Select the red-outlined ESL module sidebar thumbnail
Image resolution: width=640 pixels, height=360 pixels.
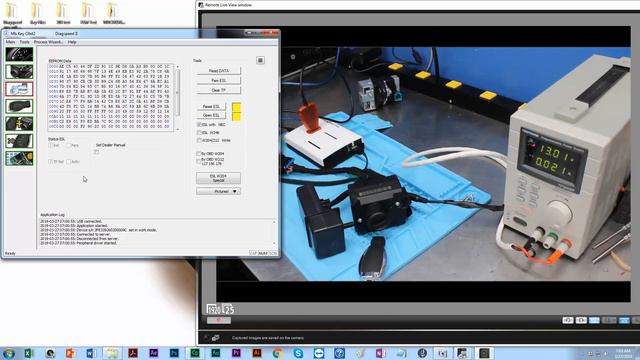point(19,89)
